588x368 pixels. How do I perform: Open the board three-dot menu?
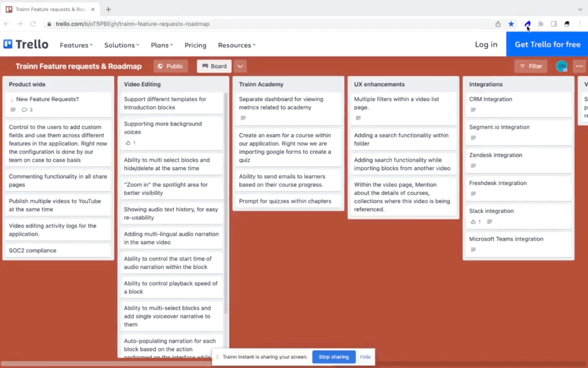579,66
